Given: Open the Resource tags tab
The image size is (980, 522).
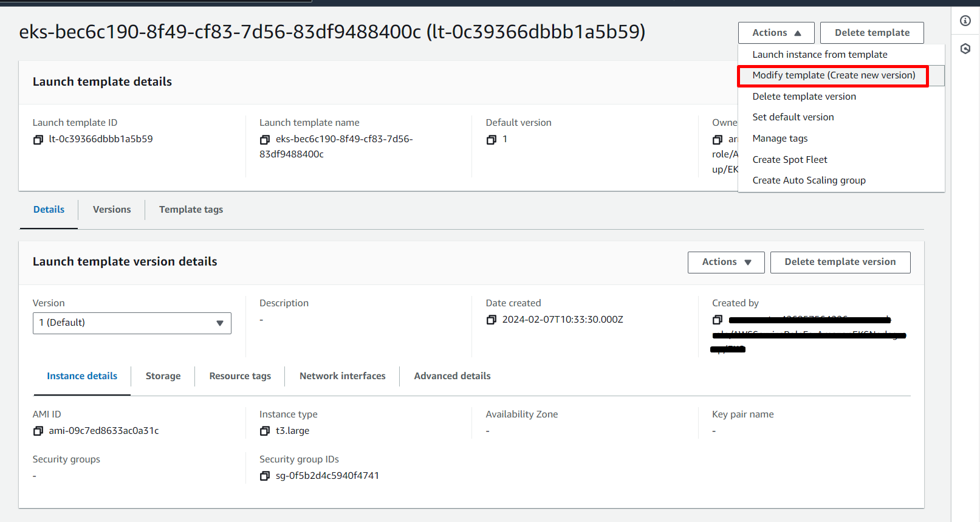Looking at the screenshot, I should tap(240, 376).
